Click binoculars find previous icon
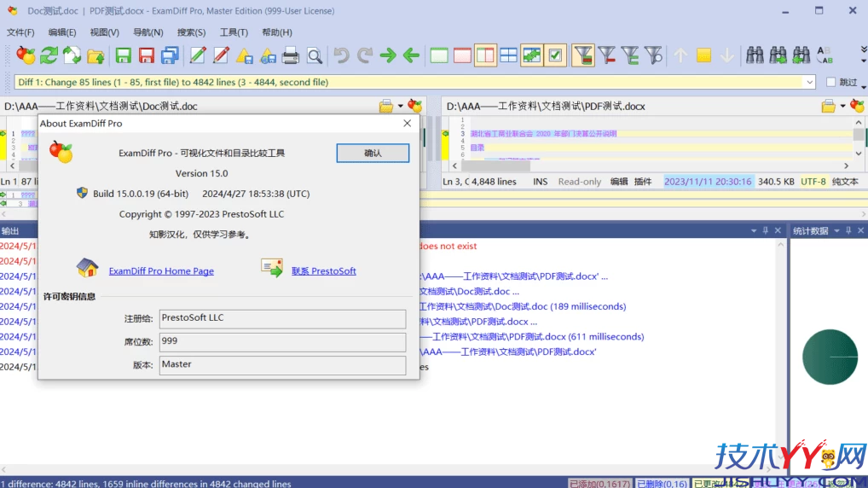The width and height of the screenshot is (868, 488). (801, 55)
